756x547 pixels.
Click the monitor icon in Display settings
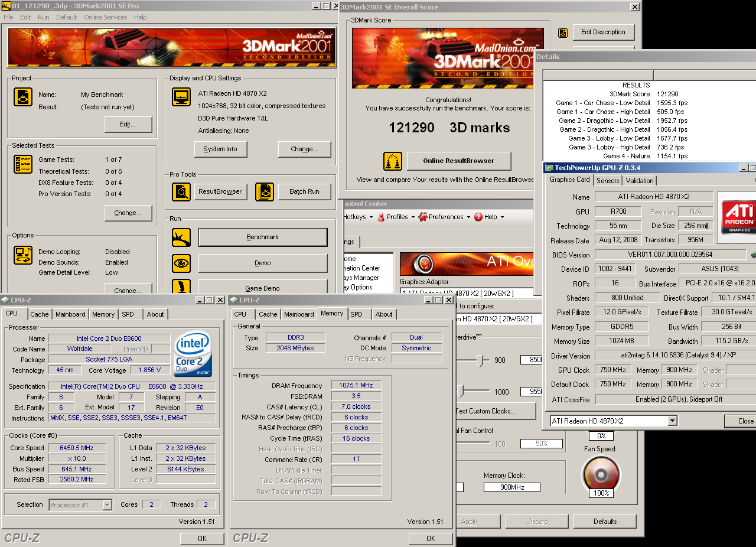(x=181, y=97)
